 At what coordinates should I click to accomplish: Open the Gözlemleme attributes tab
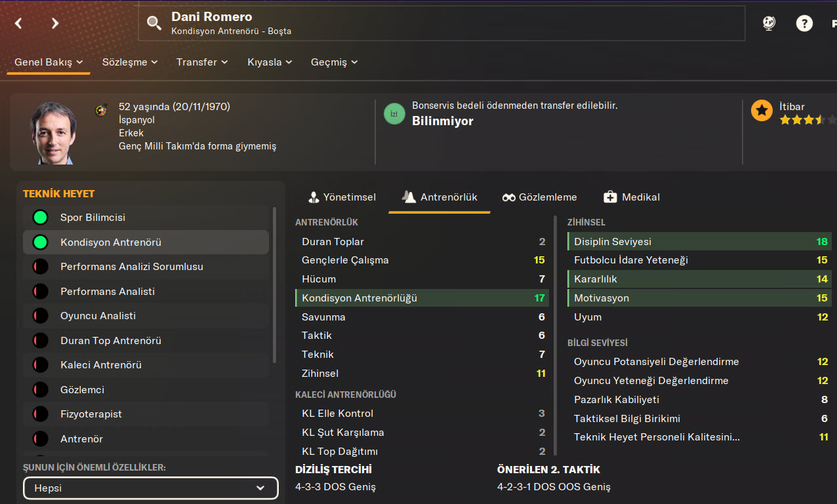[x=540, y=197]
